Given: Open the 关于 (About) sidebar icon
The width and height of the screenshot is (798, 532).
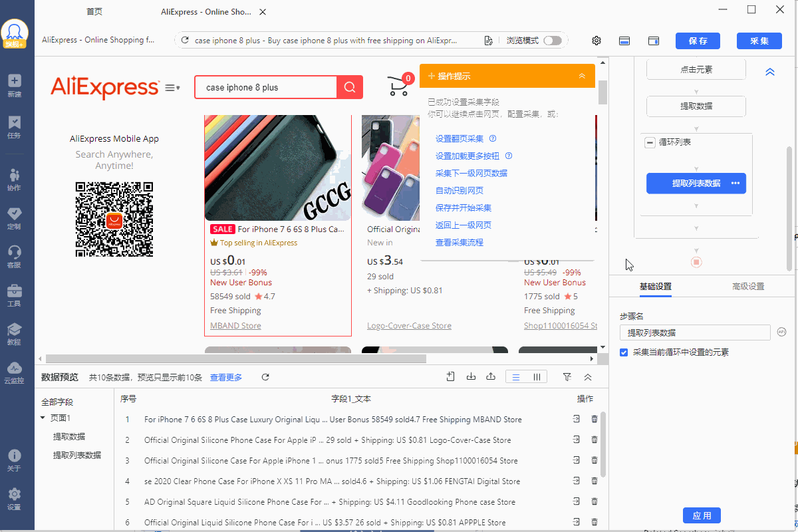Looking at the screenshot, I should pos(15,460).
